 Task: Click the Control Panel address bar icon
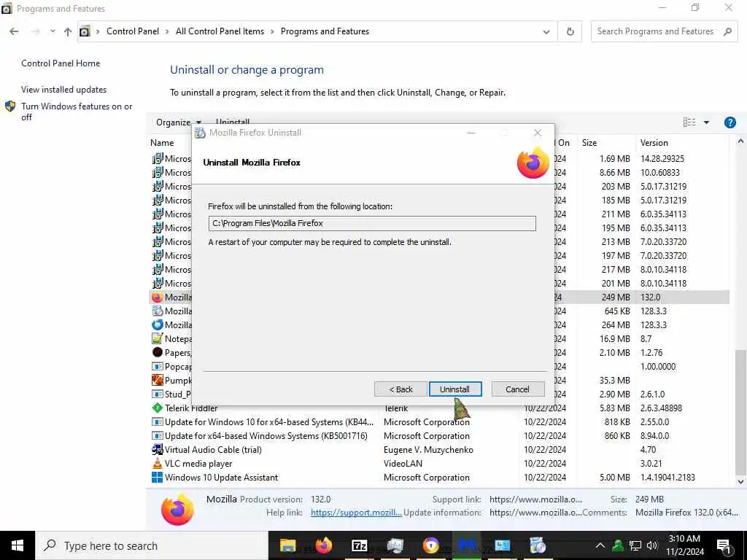click(85, 31)
